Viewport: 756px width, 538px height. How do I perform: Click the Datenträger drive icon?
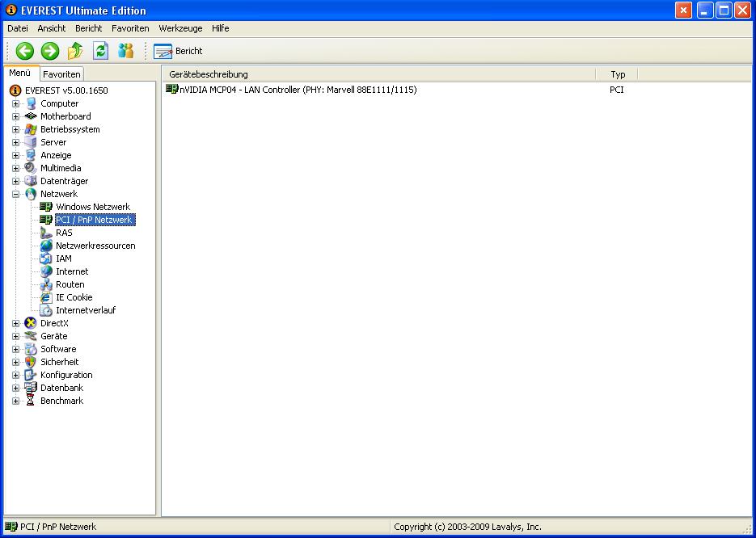pyautogui.click(x=31, y=181)
